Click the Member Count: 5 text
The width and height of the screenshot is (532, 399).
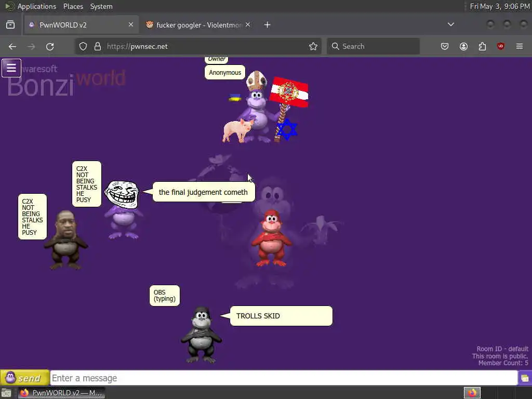(x=503, y=363)
